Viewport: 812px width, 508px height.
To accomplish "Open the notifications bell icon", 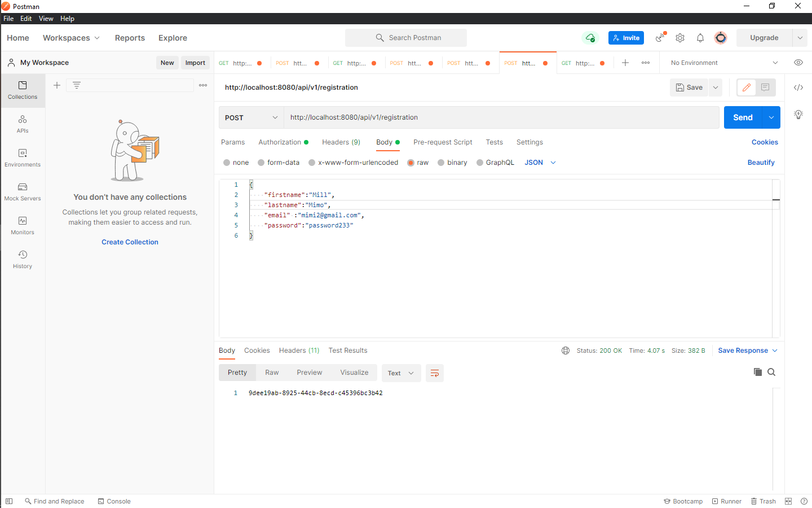I will [700, 38].
